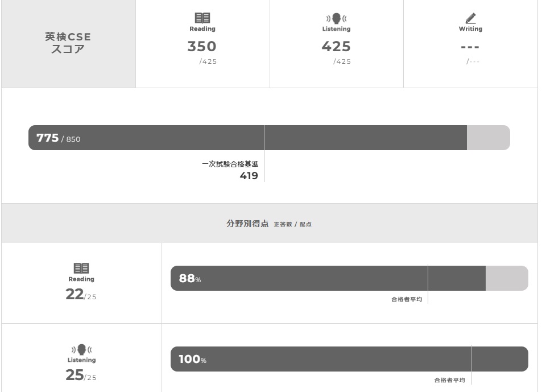This screenshot has height=392, width=542.
Task: Click the Writing pencil icon
Action: tap(470, 18)
